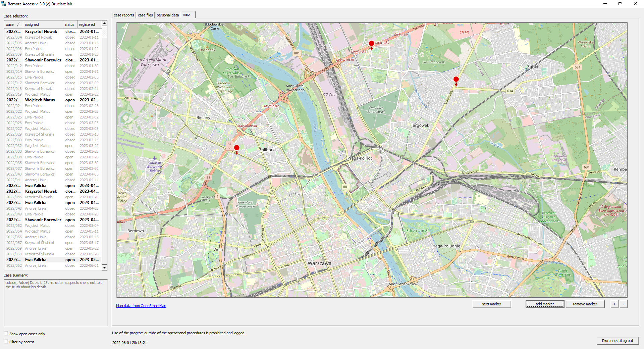The height and width of the screenshot is (349, 644).
Task: Enable "Filter by access"
Action: point(6,342)
